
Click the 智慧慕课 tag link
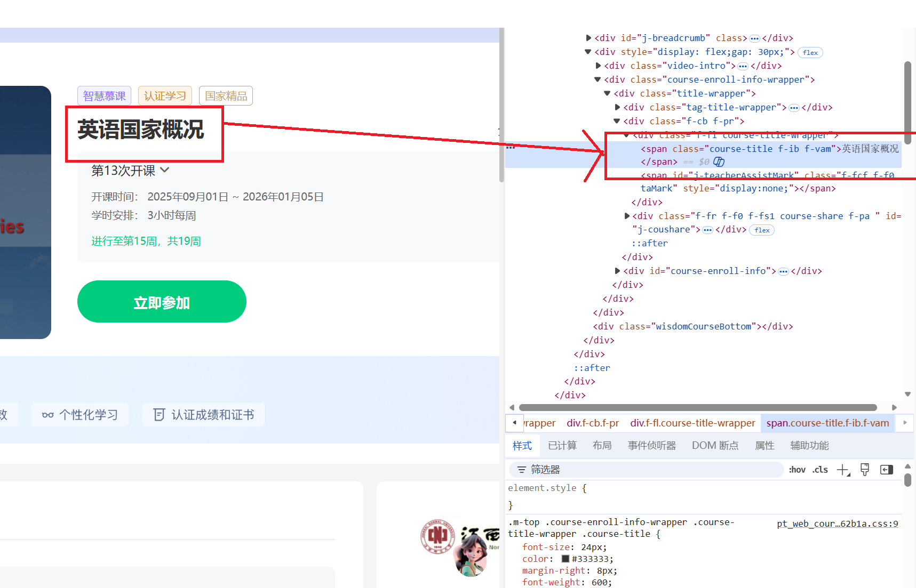pyautogui.click(x=103, y=95)
